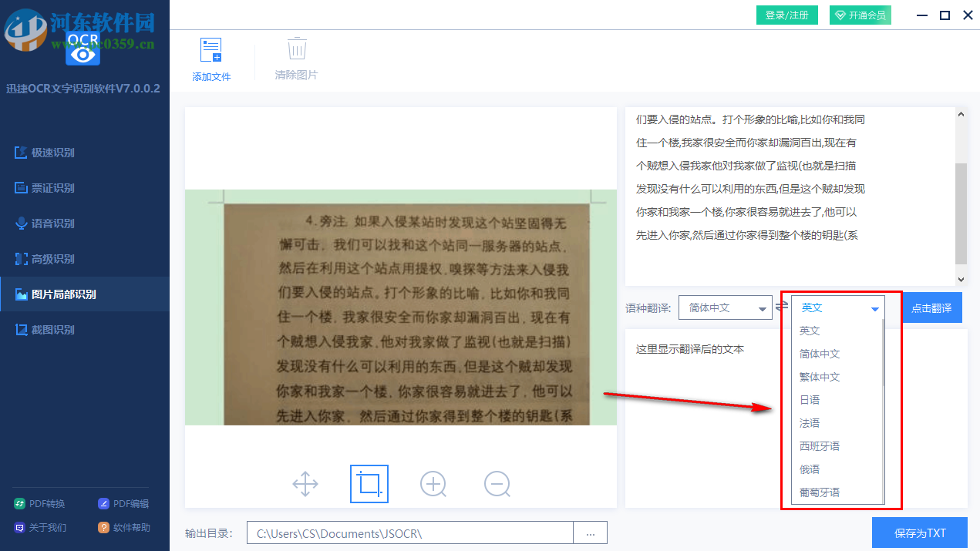Image resolution: width=980 pixels, height=551 pixels.
Task: Select the pan/move tool below the image
Action: click(305, 484)
